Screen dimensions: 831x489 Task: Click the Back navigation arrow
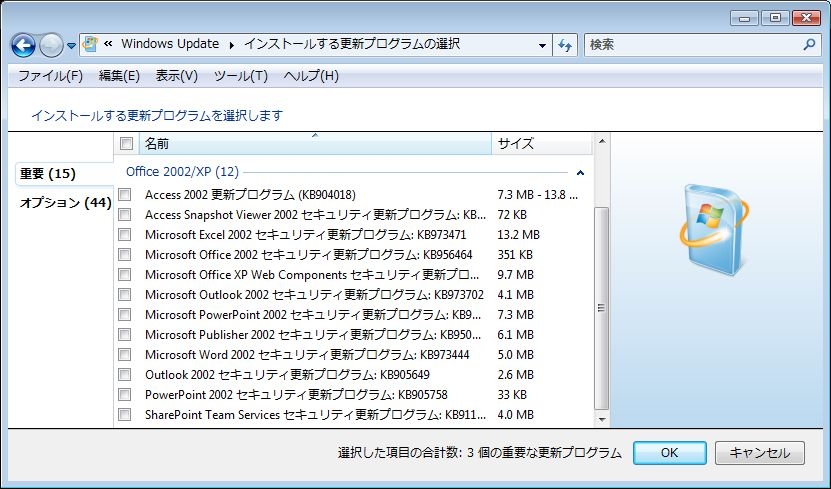coord(23,46)
